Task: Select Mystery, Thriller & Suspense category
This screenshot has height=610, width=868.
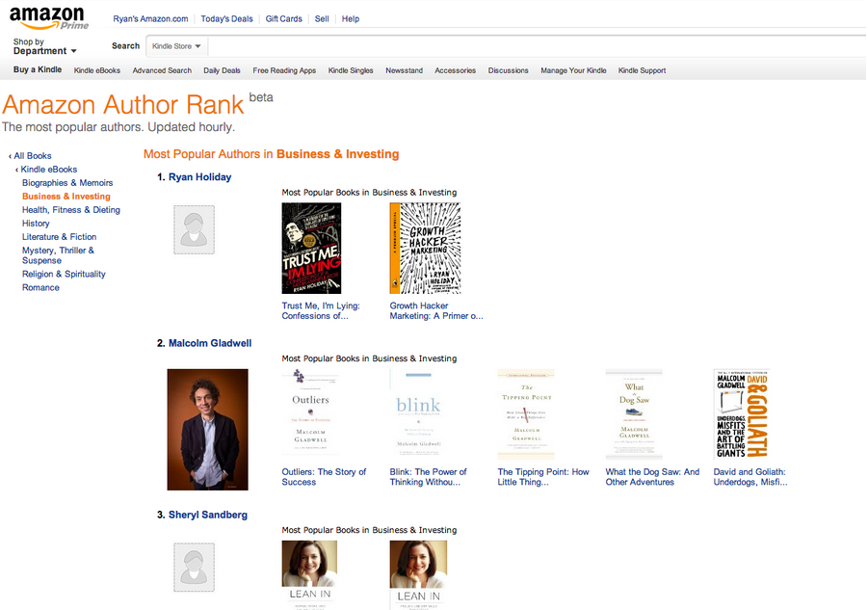Action: point(58,255)
